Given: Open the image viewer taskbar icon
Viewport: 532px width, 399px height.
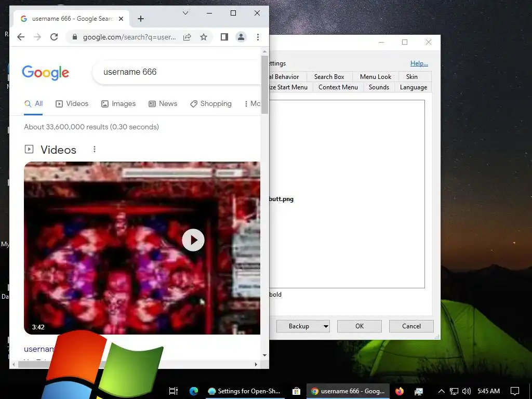Looking at the screenshot, I should coord(419,391).
